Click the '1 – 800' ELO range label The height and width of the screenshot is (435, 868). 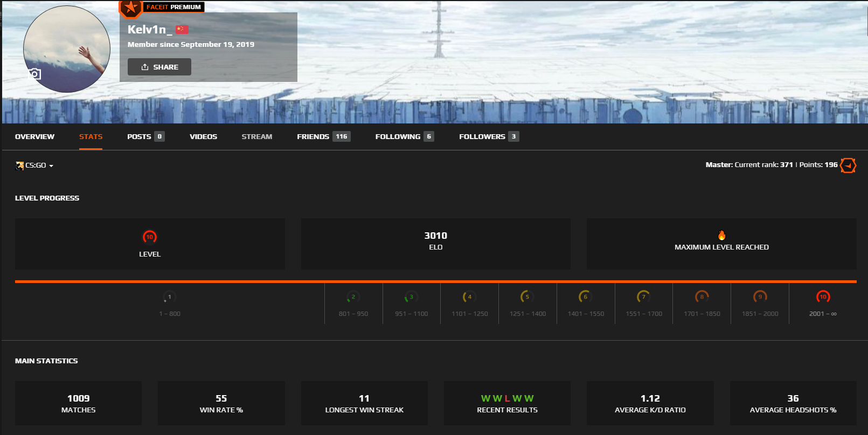click(x=170, y=314)
